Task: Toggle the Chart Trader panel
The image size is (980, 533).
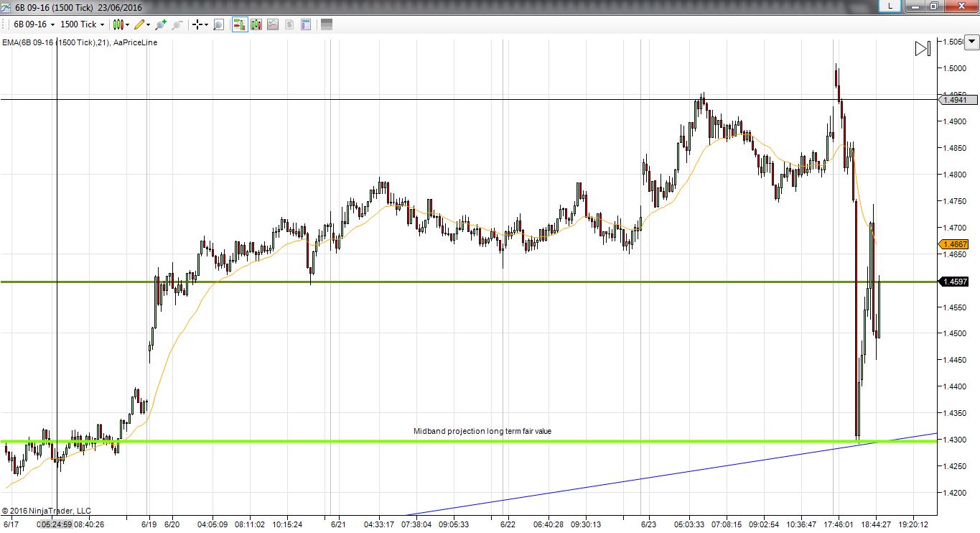Action: point(239,24)
